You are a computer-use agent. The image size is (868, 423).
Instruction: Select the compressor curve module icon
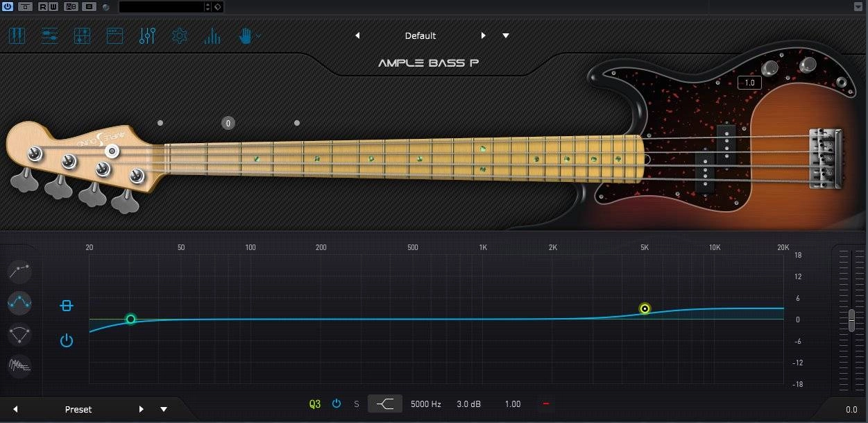(x=19, y=272)
